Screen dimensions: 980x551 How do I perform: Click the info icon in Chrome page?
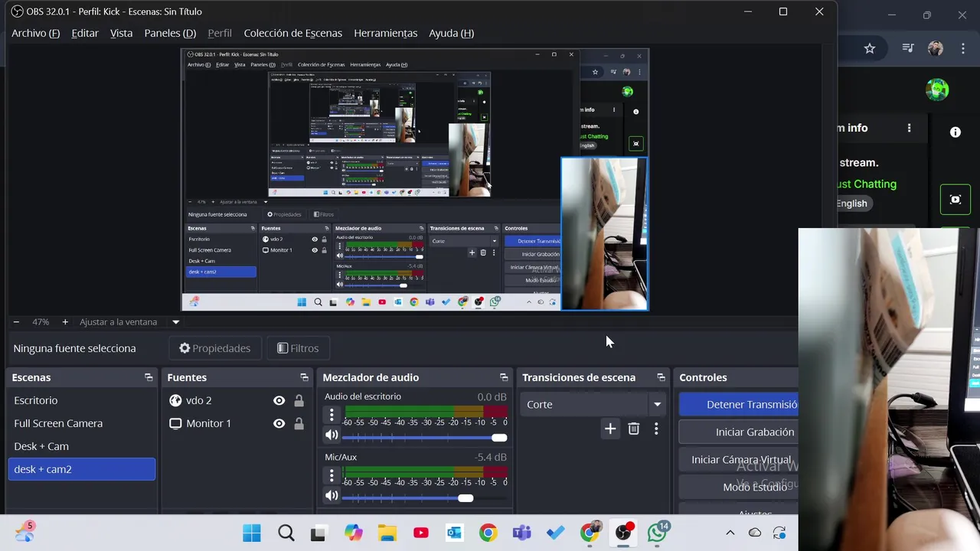(955, 132)
